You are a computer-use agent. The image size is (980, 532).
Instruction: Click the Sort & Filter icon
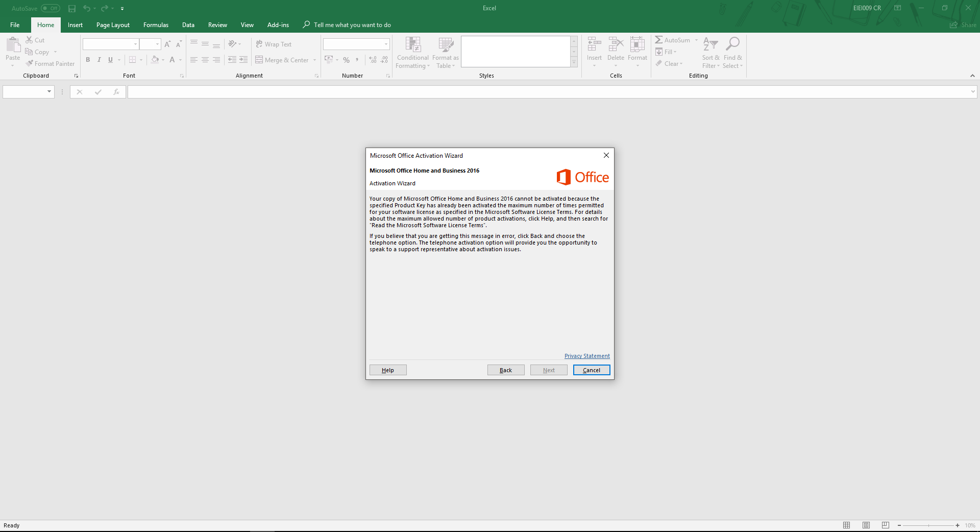710,45
